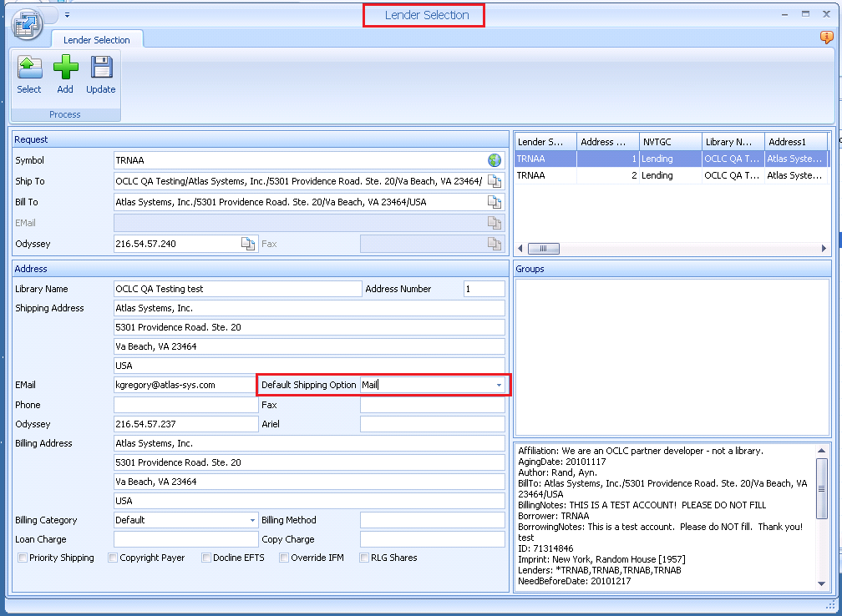Click the copy icon beside Odyssey request field
Screen dimensions: 842x616
[248, 244]
